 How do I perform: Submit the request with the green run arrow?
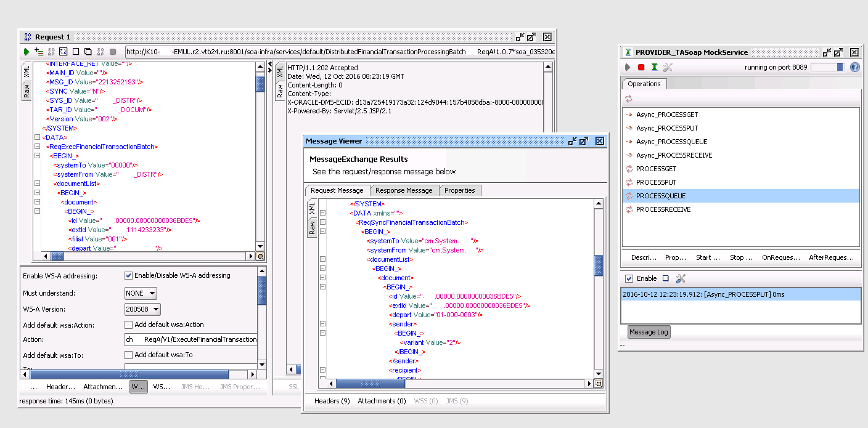tap(27, 52)
